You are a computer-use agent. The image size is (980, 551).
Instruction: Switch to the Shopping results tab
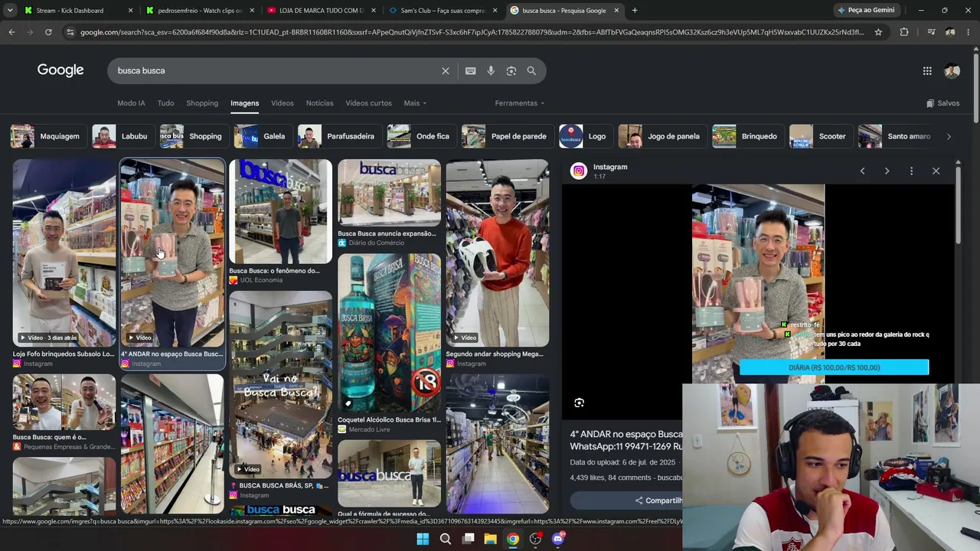[x=202, y=103]
